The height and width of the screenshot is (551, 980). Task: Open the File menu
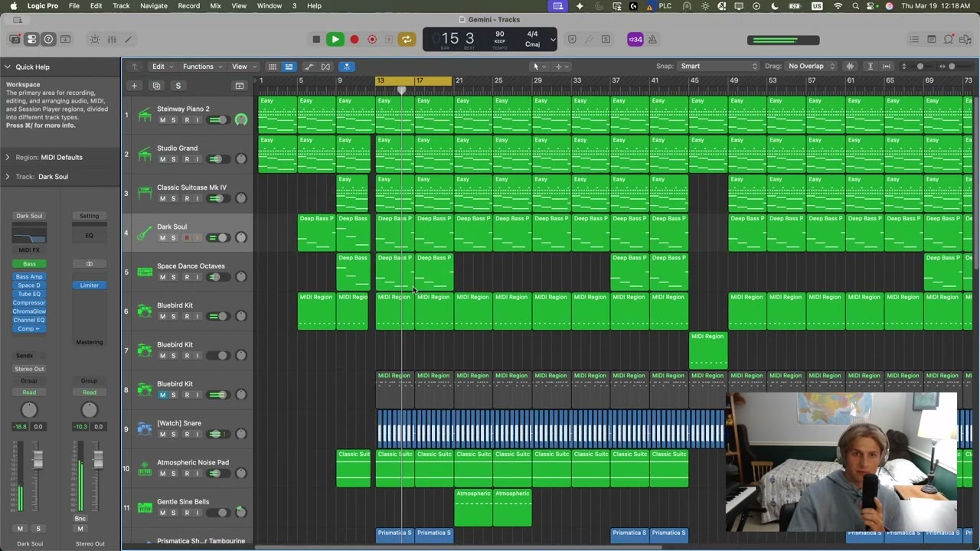point(73,5)
